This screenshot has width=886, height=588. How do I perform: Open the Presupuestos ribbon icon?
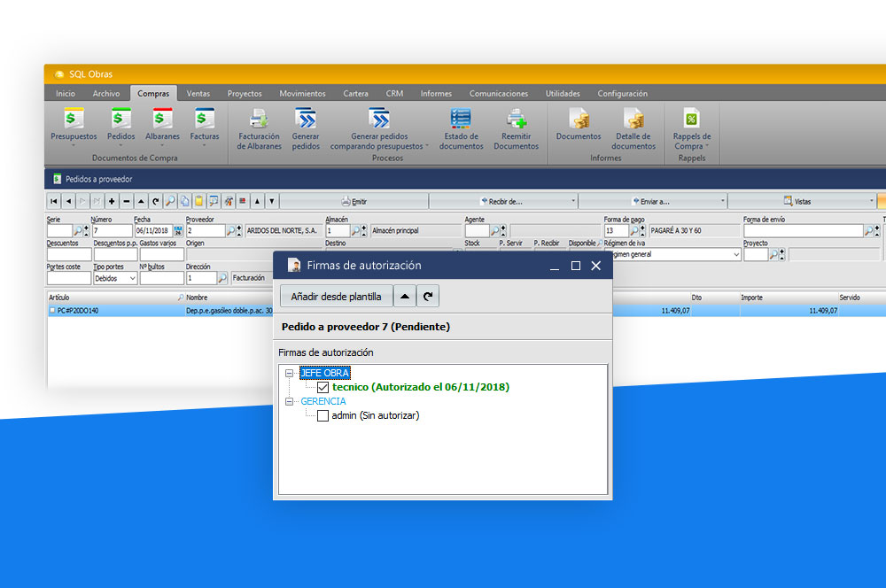(74, 119)
